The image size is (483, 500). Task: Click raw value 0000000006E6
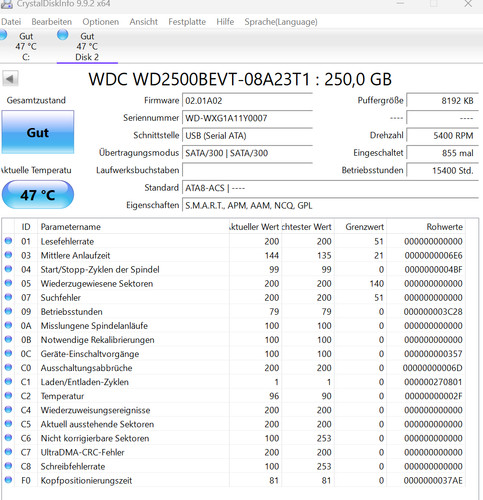[433, 255]
